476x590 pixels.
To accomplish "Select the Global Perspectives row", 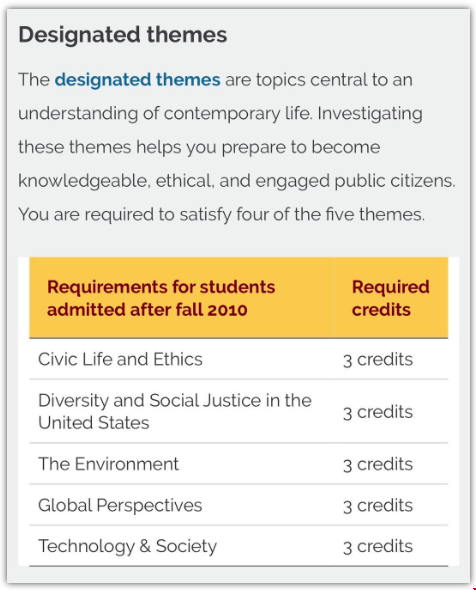I will (x=239, y=505).
